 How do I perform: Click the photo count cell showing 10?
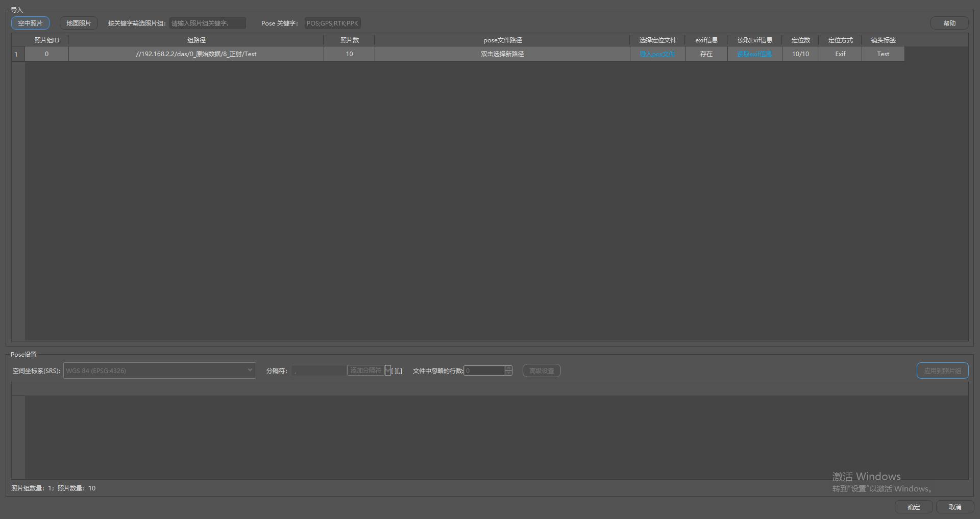pyautogui.click(x=349, y=54)
